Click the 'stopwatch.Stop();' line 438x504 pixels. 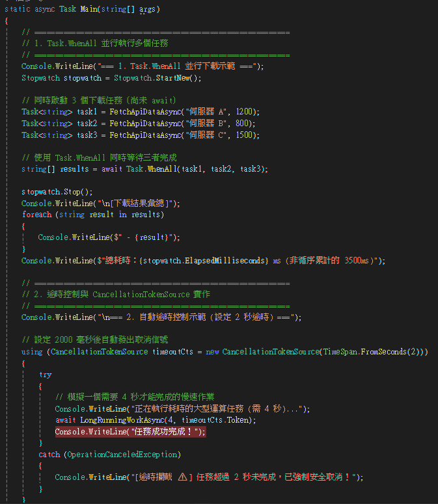coord(57,192)
